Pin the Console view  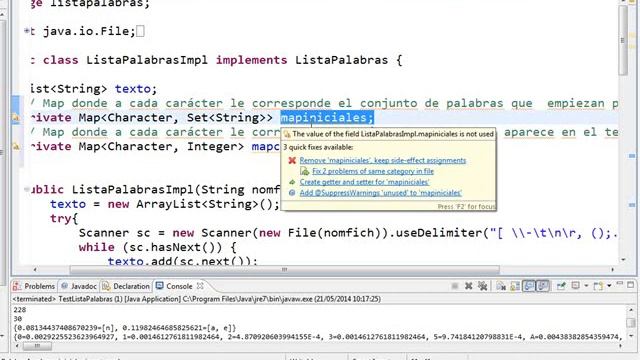click(x=561, y=286)
